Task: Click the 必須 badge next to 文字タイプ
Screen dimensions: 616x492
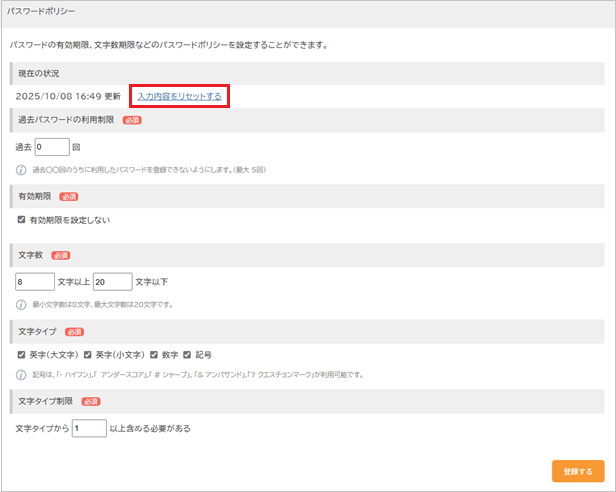Action: coord(74,331)
